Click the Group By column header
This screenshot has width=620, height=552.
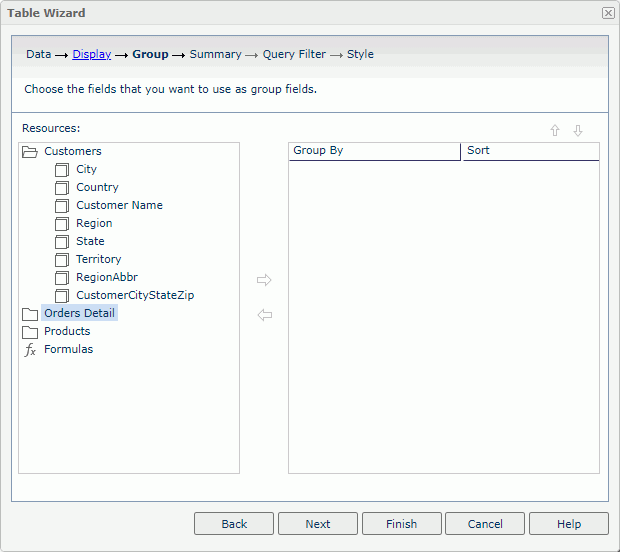pyautogui.click(x=375, y=151)
